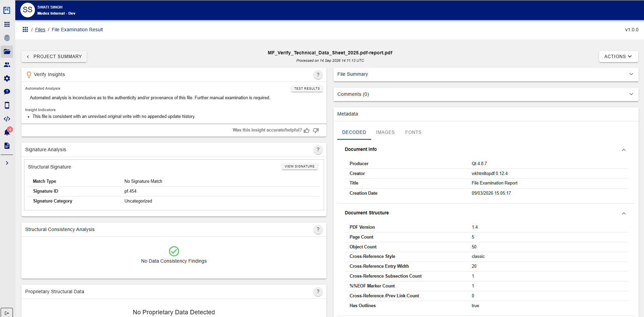Click File Examination Result breadcrumb
Viewport: 644px width, 317px height.
pos(77,30)
